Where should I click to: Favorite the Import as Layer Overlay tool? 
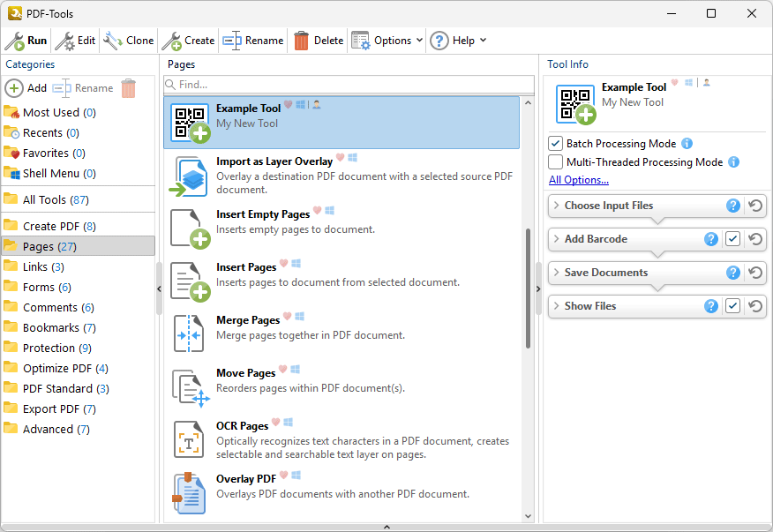[x=340, y=158]
